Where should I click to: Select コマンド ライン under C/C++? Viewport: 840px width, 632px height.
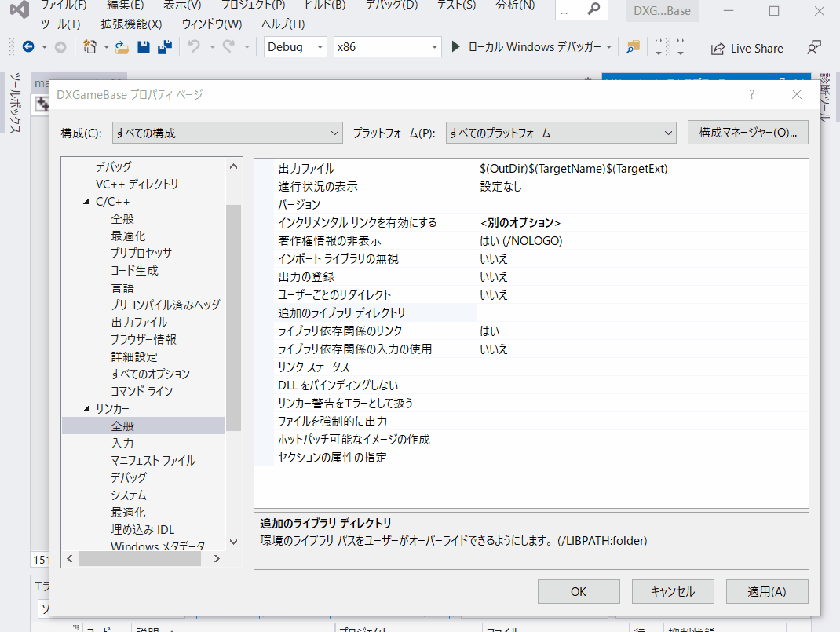coord(142,392)
